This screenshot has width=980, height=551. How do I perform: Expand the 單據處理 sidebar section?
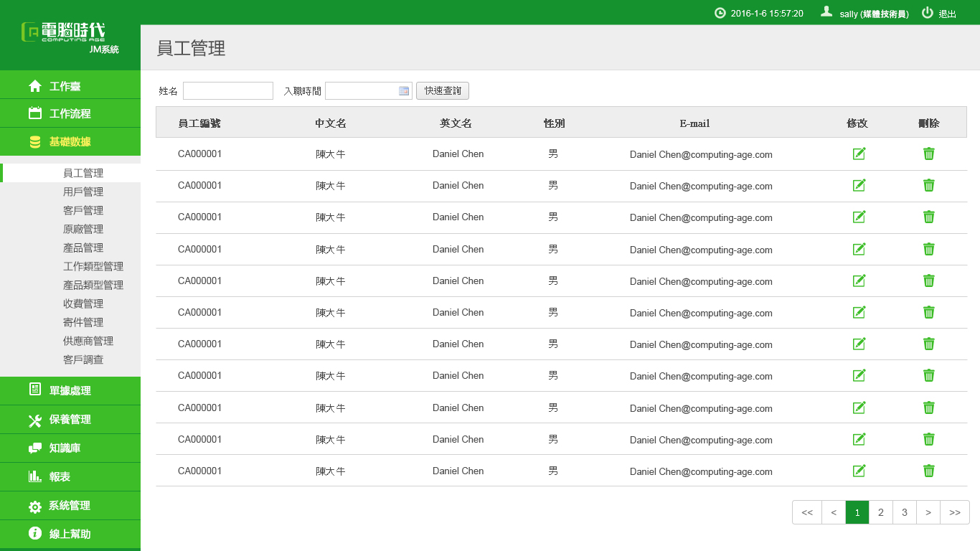point(70,390)
